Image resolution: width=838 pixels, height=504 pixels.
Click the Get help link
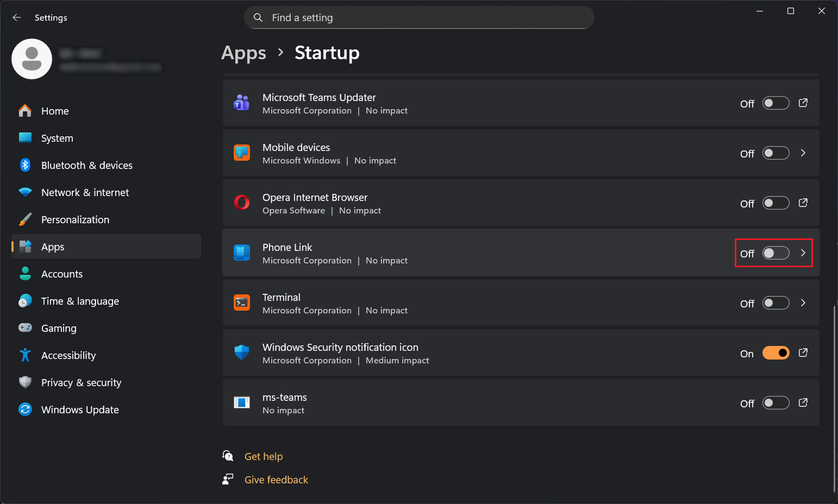264,456
